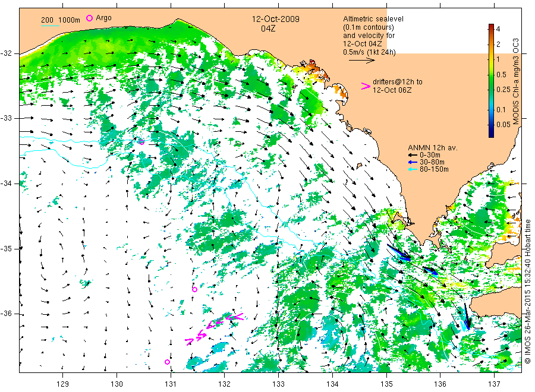
Task: Click the dark blue bottom of the colorbar
Action: click(491, 134)
